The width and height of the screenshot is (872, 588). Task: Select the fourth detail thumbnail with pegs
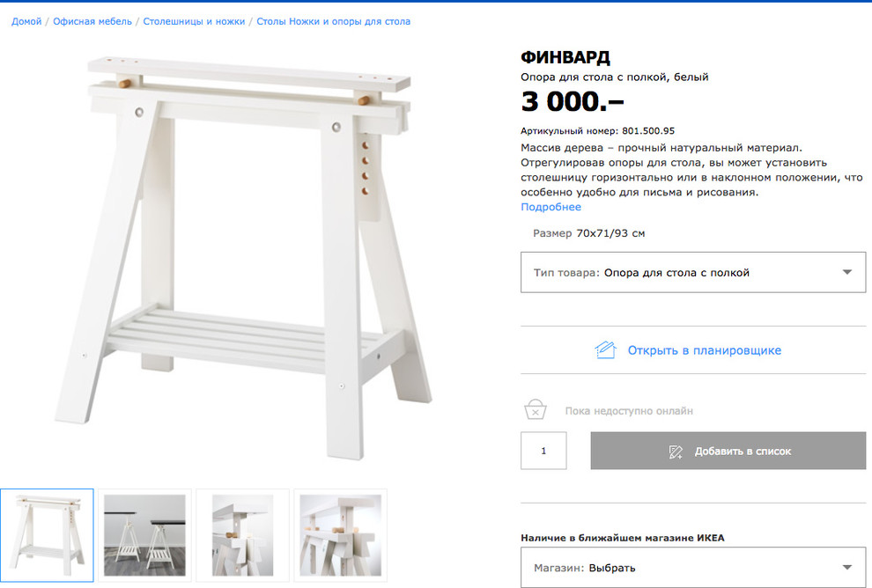[x=340, y=535]
